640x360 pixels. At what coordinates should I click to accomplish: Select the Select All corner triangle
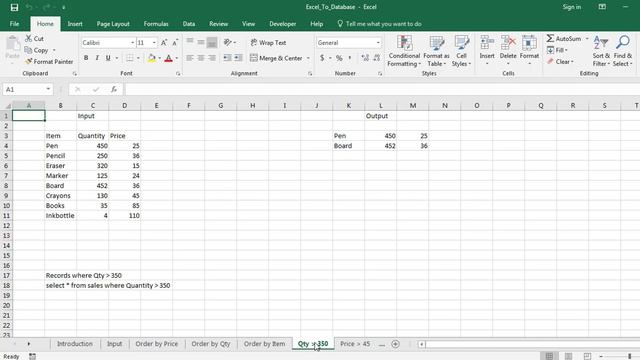coord(8,106)
